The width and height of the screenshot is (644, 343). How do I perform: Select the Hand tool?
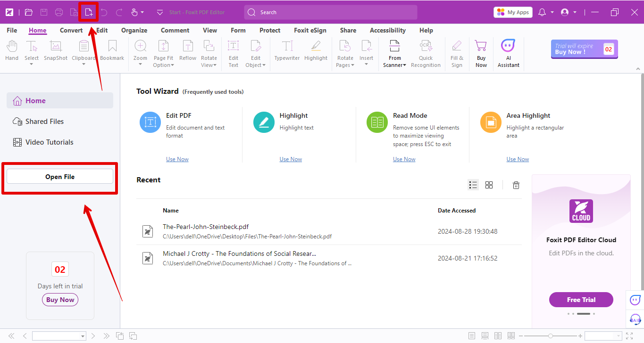(x=12, y=50)
